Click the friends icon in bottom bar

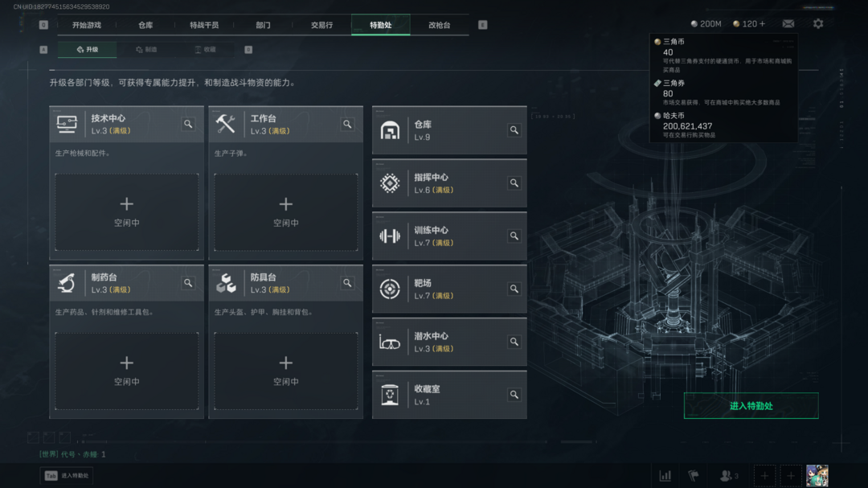(728, 476)
